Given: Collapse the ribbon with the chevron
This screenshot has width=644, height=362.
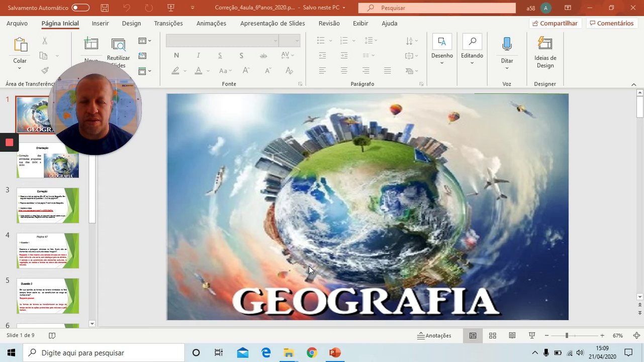Looking at the screenshot, I should [x=633, y=84].
